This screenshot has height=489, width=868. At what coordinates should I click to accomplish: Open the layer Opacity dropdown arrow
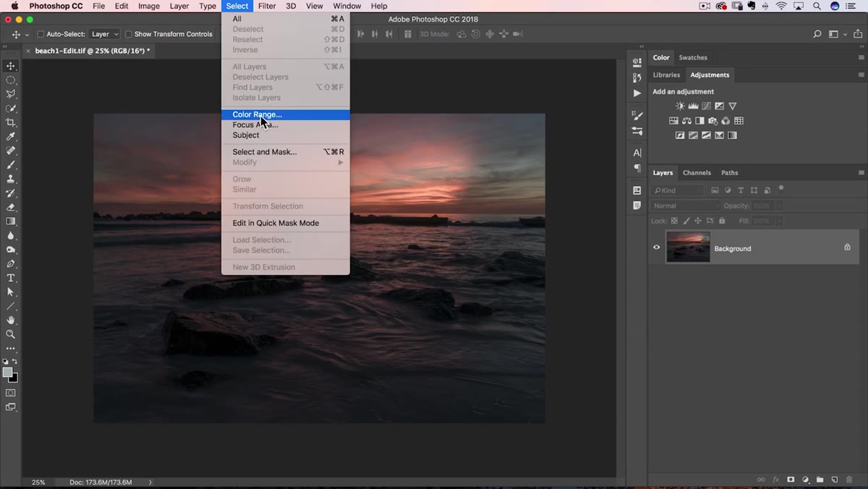(x=779, y=205)
